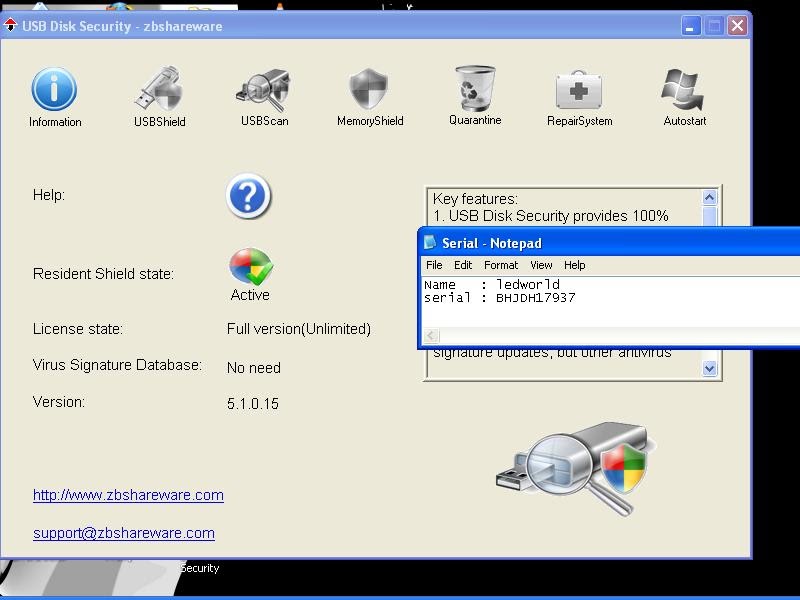Click Notepad horizontal scroll left arrow
Screen dimensions: 800x600
click(x=431, y=335)
